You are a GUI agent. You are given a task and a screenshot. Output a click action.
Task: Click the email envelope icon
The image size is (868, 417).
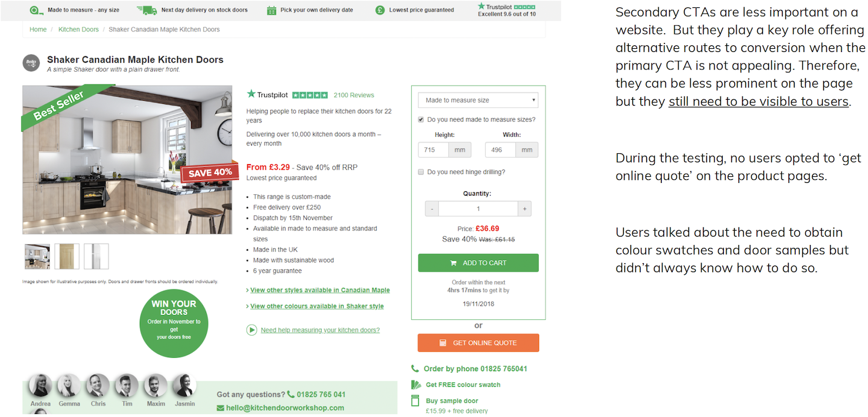coord(221,408)
